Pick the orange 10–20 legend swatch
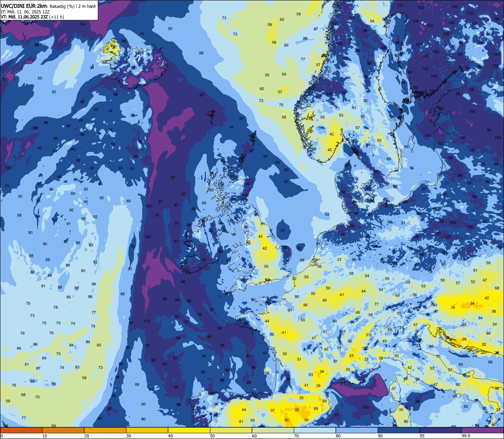The image size is (504, 439). tap(63, 430)
